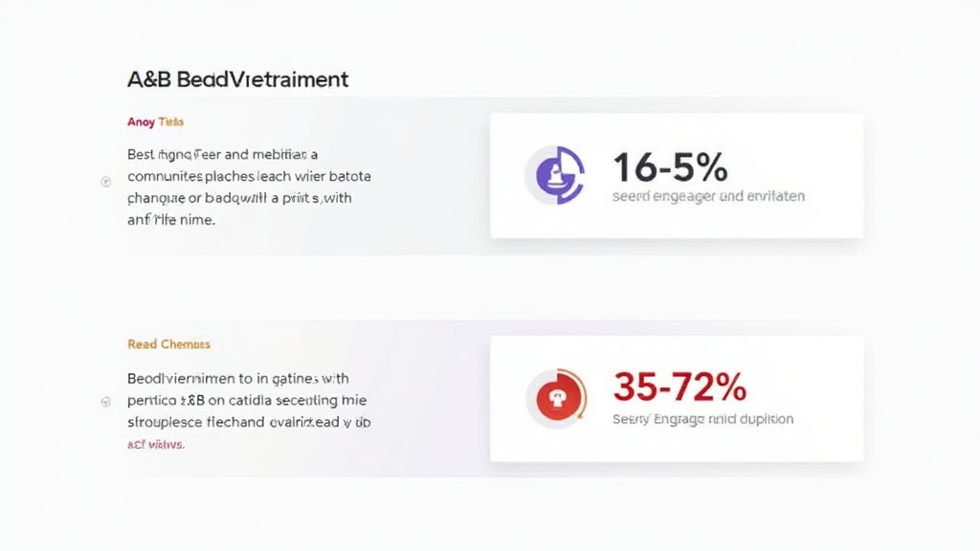Open the orange 'Read Chemaes' section label
Viewport: 980px width, 551px height.
tap(168, 344)
